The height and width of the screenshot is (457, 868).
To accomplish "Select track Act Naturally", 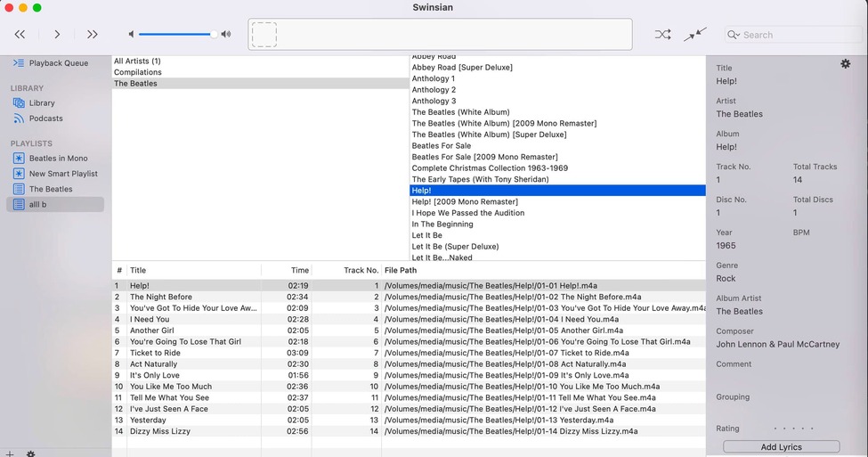I will tap(409, 364).
